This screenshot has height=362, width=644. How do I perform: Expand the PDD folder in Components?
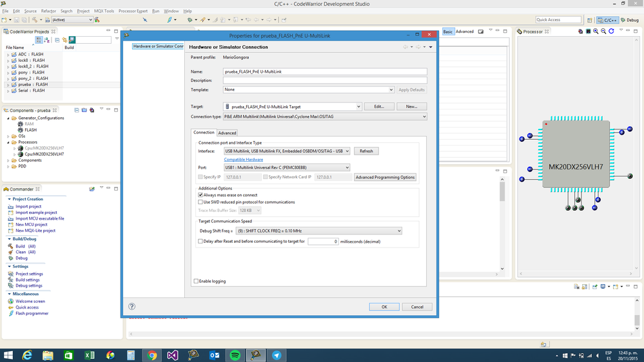(x=8, y=167)
